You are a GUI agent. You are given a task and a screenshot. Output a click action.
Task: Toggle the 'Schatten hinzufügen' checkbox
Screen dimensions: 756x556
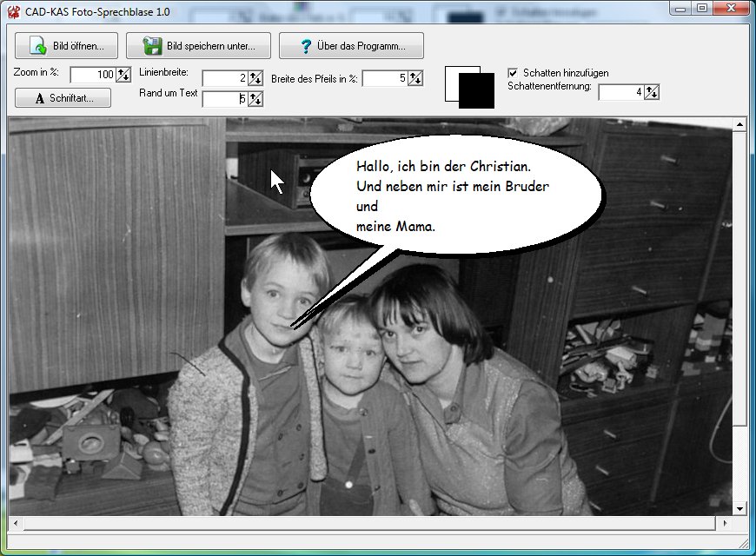513,73
